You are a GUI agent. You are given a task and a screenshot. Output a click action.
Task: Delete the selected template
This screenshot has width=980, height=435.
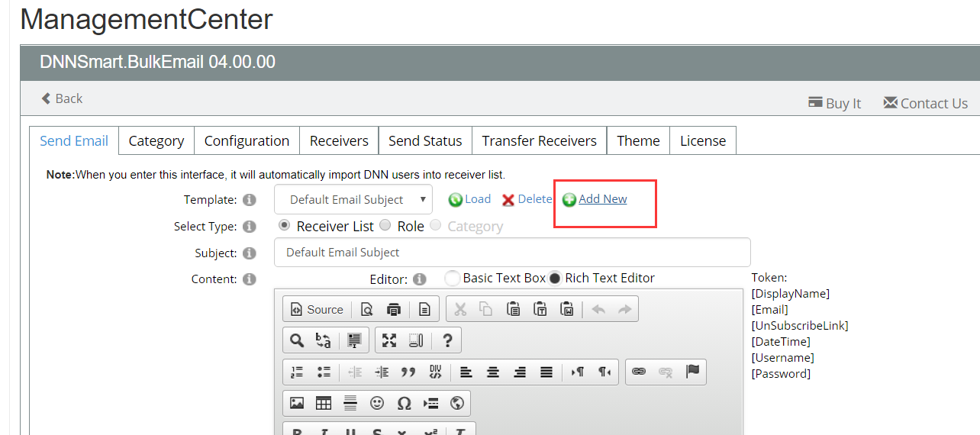click(x=527, y=199)
